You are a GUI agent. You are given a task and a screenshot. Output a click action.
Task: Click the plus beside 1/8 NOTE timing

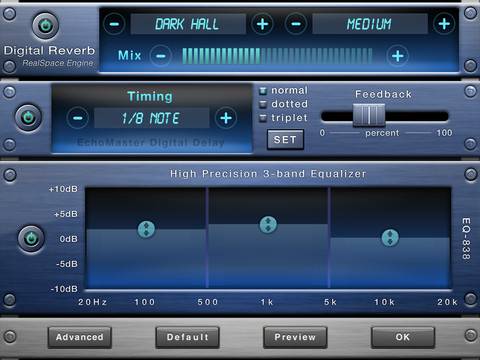coord(226,118)
